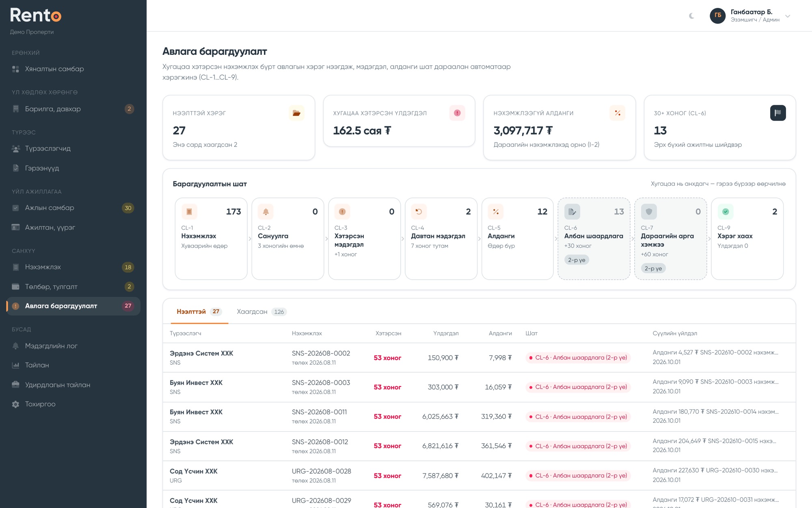This screenshot has height=508, width=812.
Task: Click the open folder icon in Нээлттэй хэрэг card
Action: 296,113
